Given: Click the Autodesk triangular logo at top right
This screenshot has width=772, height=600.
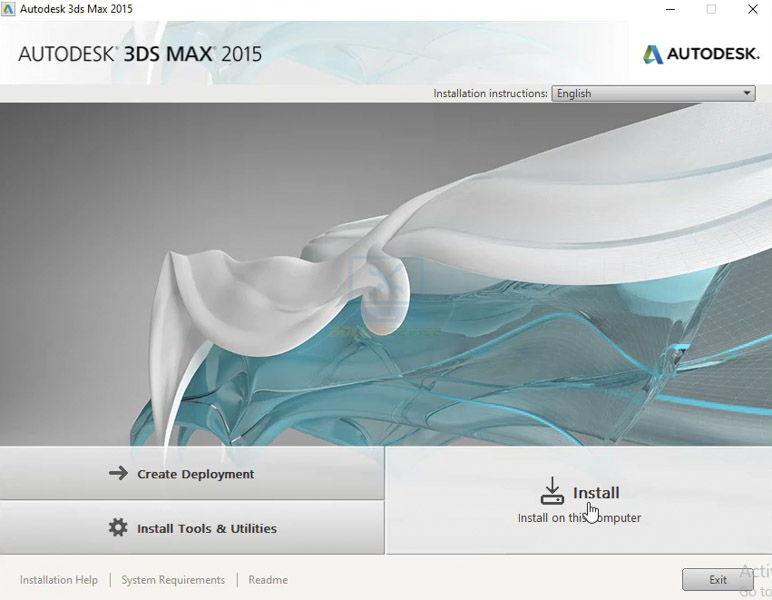Looking at the screenshot, I should pyautogui.click(x=652, y=54).
